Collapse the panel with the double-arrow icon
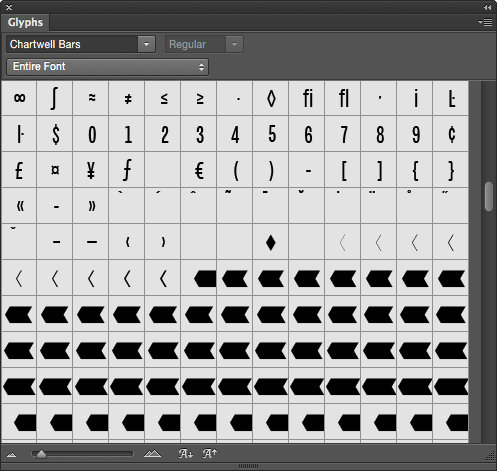 (x=487, y=7)
